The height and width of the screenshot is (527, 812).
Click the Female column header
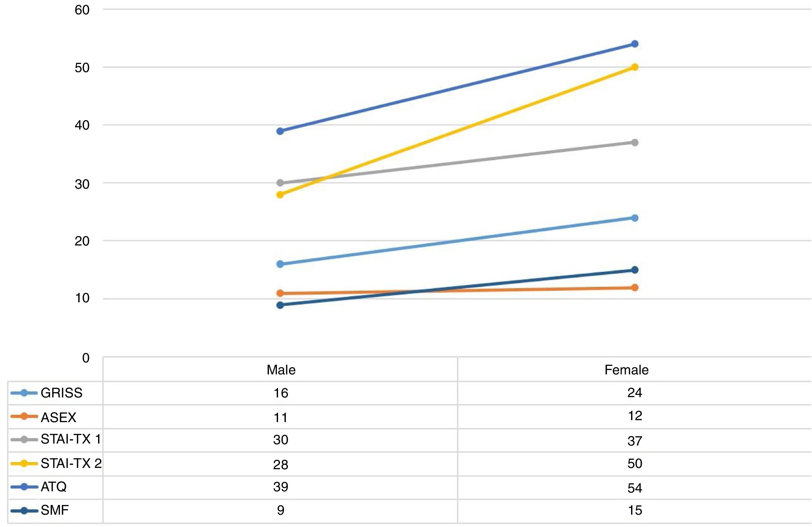[x=627, y=370]
